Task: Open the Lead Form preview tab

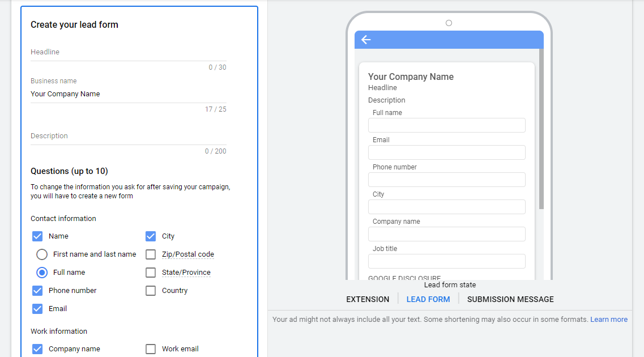Action: pos(428,299)
